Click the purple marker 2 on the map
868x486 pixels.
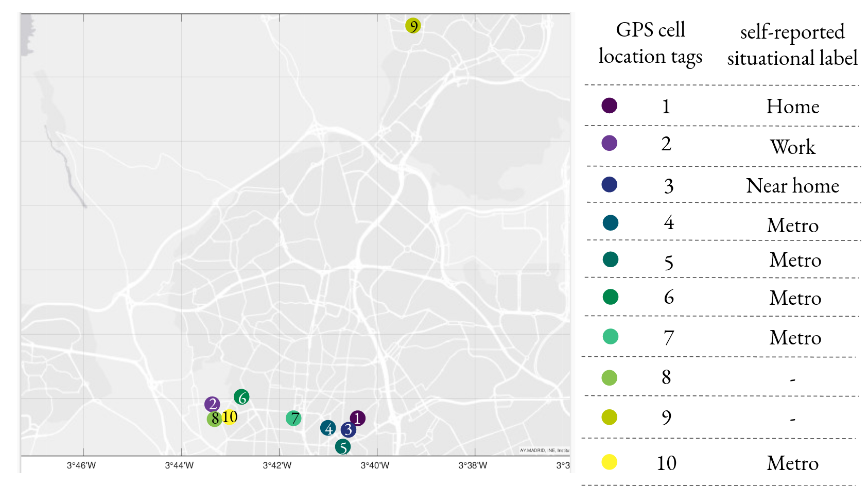tap(212, 404)
